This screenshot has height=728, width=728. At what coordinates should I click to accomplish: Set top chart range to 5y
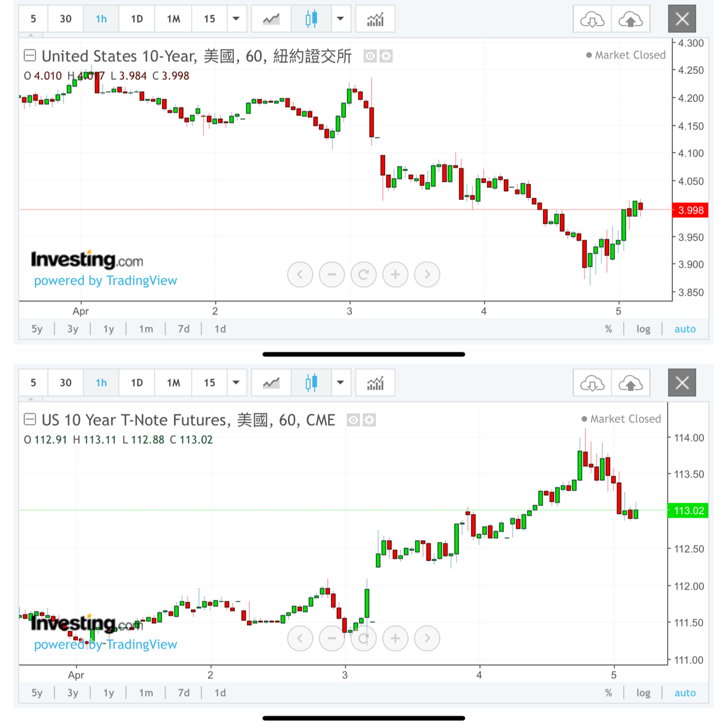tap(37, 329)
